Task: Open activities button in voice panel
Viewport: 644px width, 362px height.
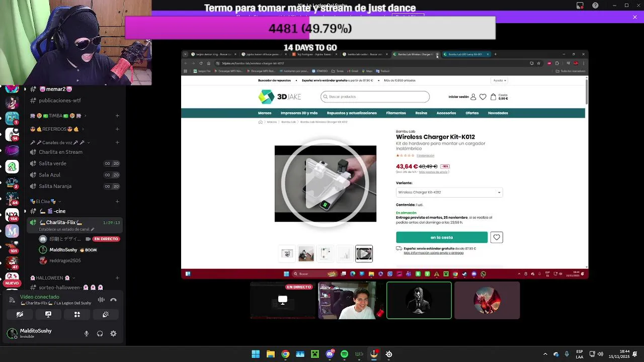Action: tap(77, 314)
